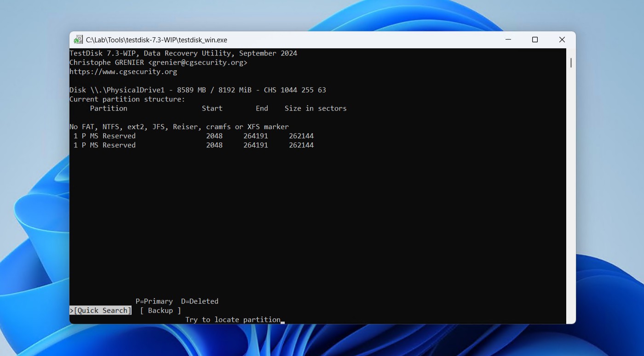Viewport: 644px width, 356px height.
Task: Select the Quick Search option
Action: click(102, 311)
